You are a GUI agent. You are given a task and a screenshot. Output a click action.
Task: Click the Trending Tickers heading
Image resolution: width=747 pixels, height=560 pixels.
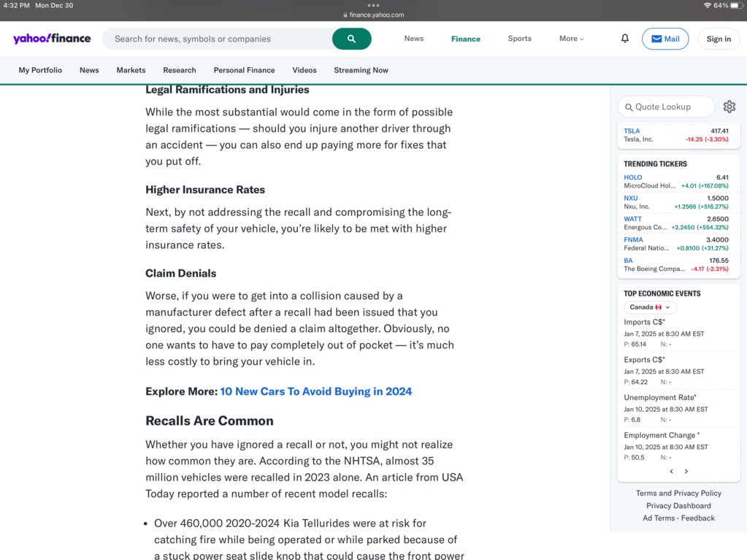coord(655,164)
